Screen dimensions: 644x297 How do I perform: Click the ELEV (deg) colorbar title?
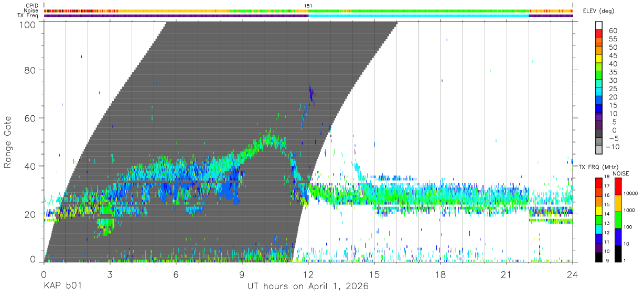point(600,11)
